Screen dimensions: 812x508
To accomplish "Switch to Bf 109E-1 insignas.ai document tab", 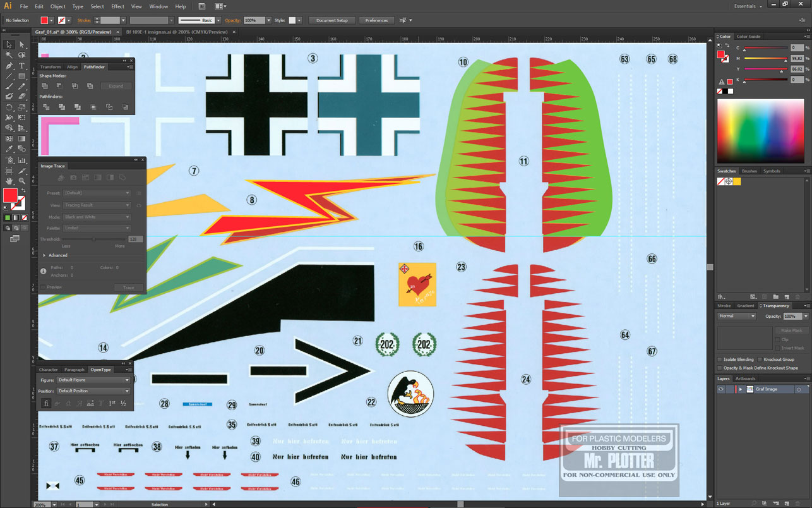I will 176,32.
